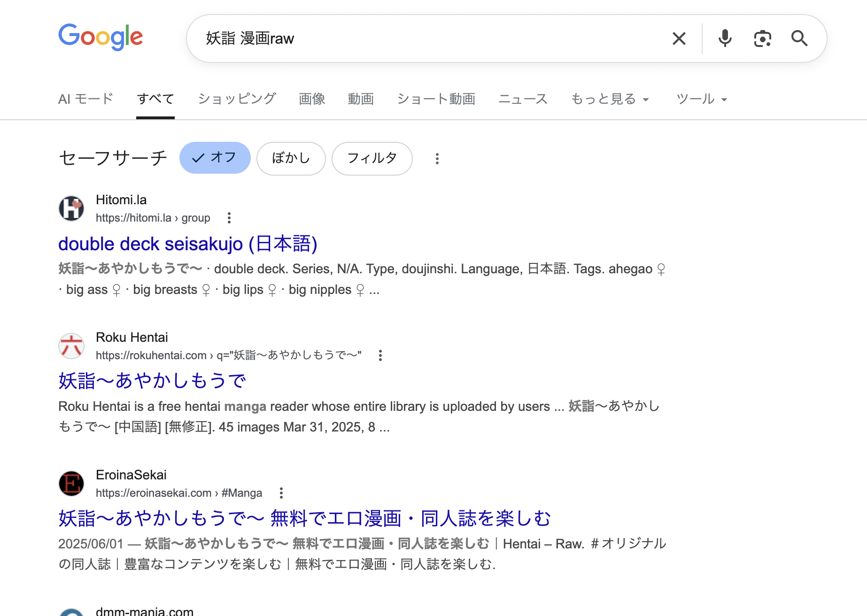Switch to the 動画 tab
867x616 pixels.
coord(361,99)
